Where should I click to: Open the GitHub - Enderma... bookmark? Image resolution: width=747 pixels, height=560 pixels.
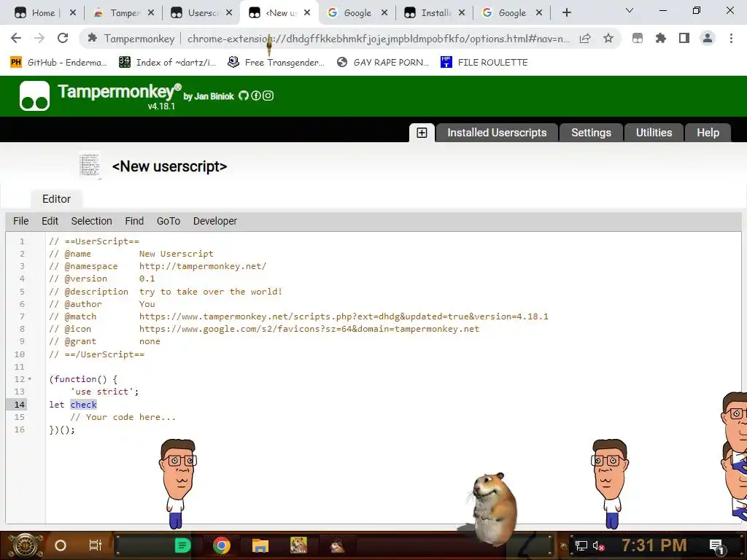coord(58,63)
